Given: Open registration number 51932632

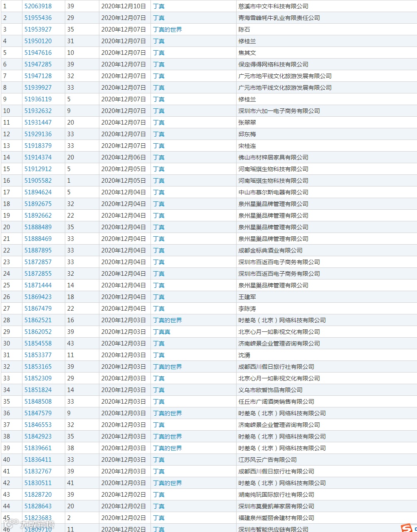Looking at the screenshot, I should pos(38,111).
